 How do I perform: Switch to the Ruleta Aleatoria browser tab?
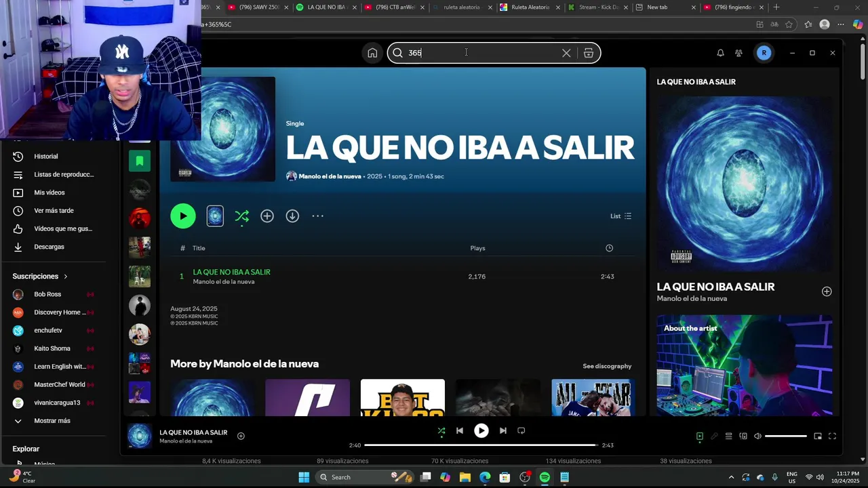point(530,7)
